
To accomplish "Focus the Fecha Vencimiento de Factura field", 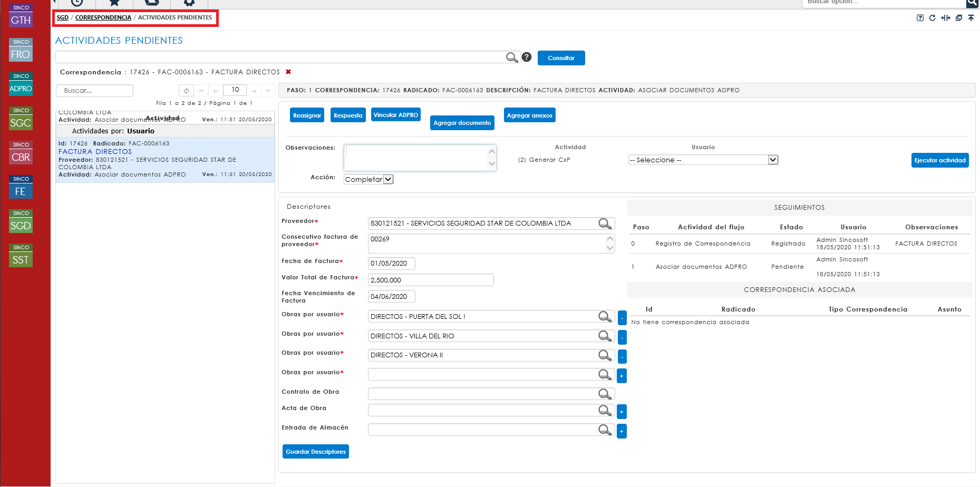I will click(392, 296).
